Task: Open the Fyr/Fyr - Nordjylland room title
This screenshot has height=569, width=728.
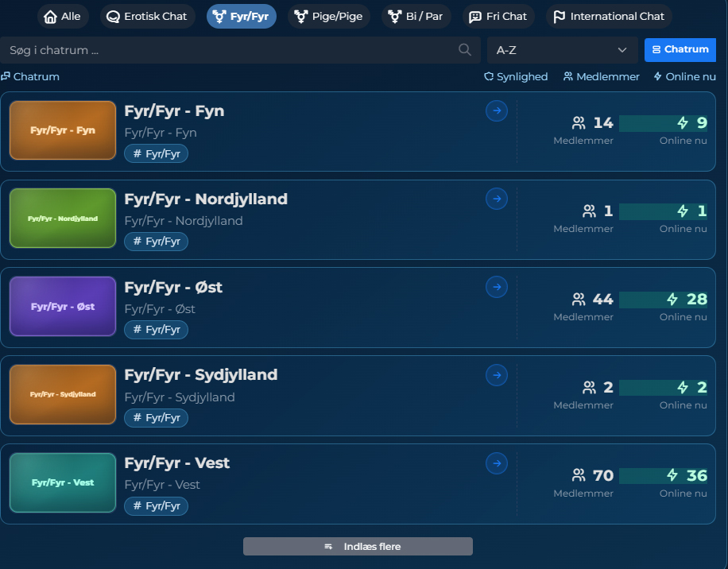Action: [206, 199]
